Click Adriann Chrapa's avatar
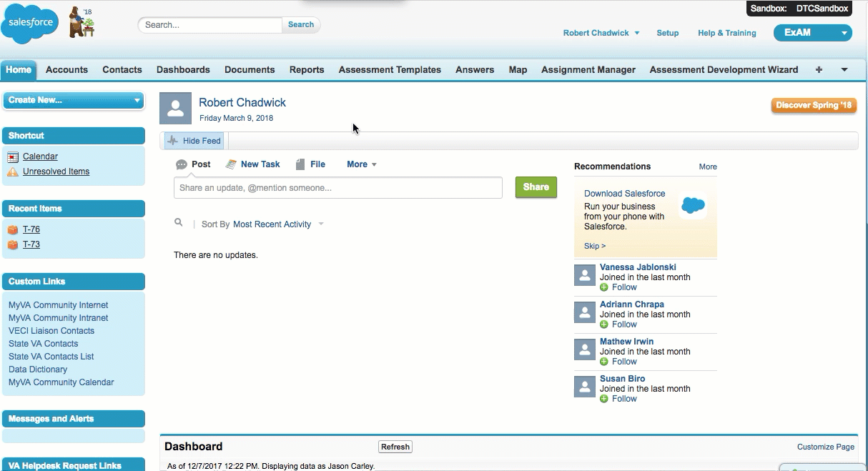The image size is (868, 471). tap(585, 312)
